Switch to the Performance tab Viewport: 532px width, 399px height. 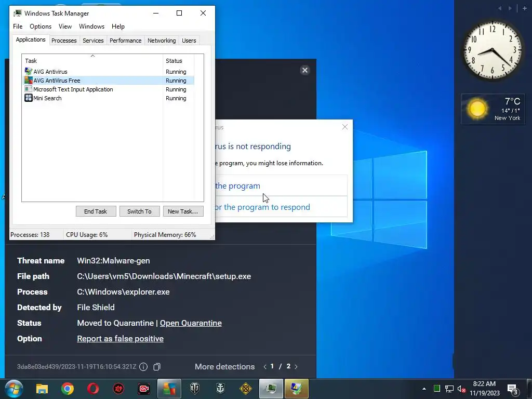[126, 41]
